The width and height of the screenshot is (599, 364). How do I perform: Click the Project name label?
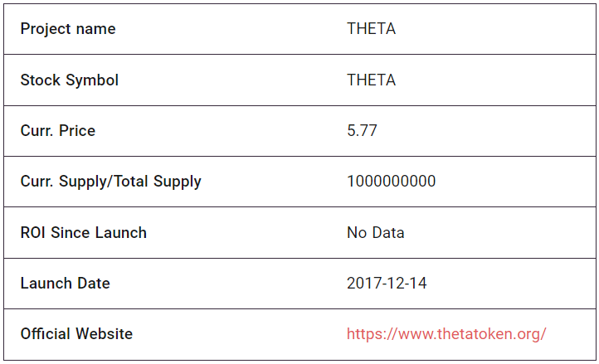coord(68,29)
